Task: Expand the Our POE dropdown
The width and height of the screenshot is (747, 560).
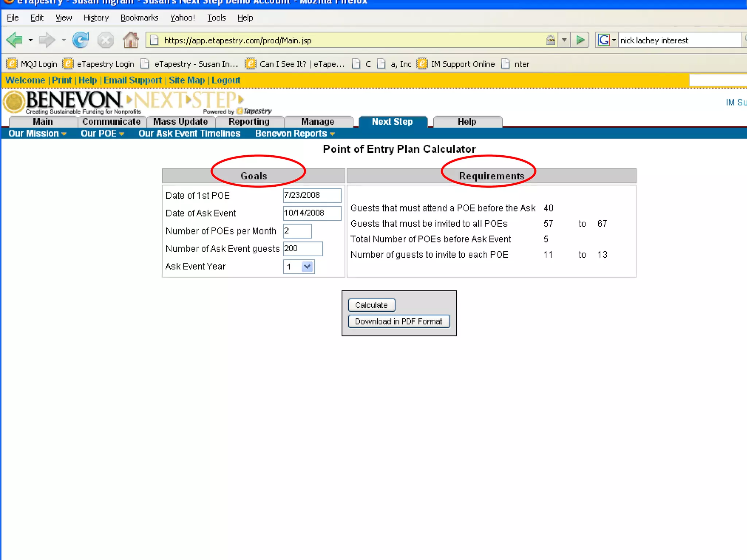Action: pyautogui.click(x=102, y=133)
